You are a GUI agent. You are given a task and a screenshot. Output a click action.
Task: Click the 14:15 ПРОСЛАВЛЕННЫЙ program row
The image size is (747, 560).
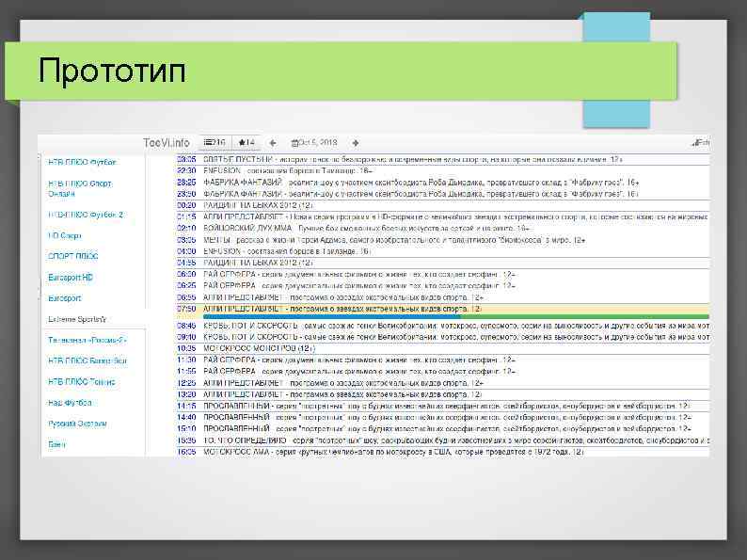click(442, 406)
